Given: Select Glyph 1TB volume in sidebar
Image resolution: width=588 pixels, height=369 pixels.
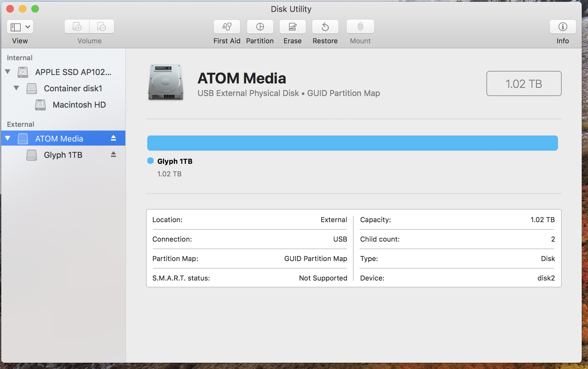Looking at the screenshot, I should point(63,155).
